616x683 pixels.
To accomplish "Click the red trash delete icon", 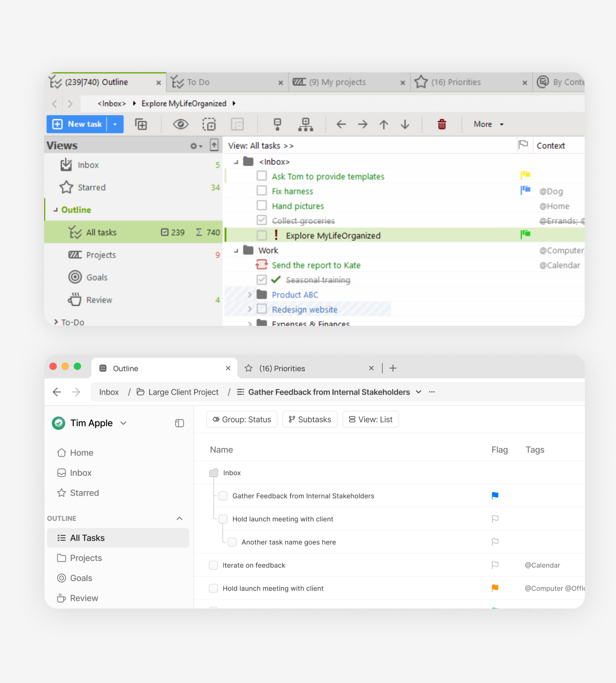I will 442,124.
